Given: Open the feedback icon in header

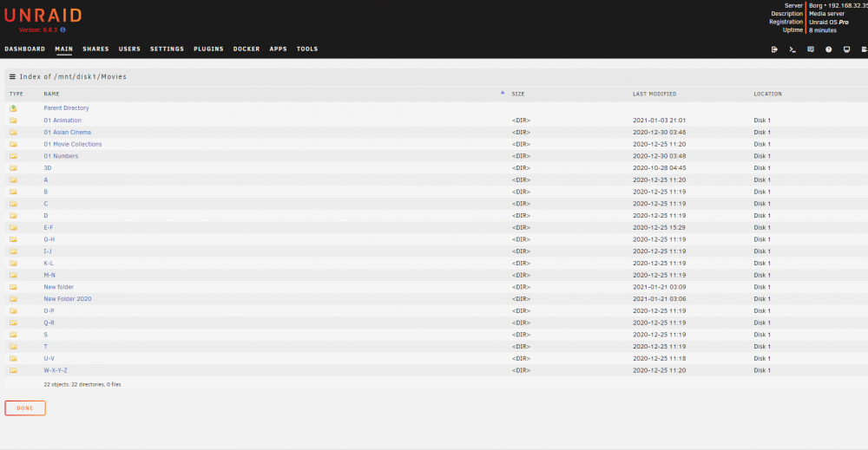Looking at the screenshot, I should (x=811, y=49).
